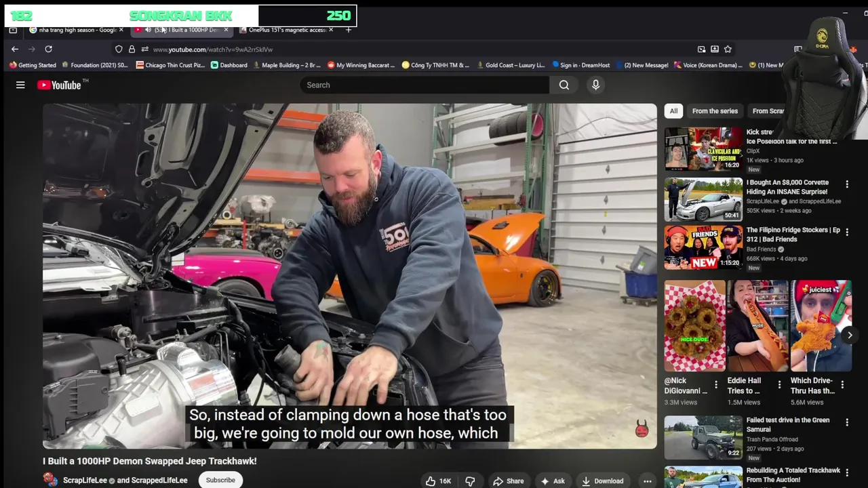Switch to the nha trang high season tab
The image size is (868, 488).
point(77,30)
